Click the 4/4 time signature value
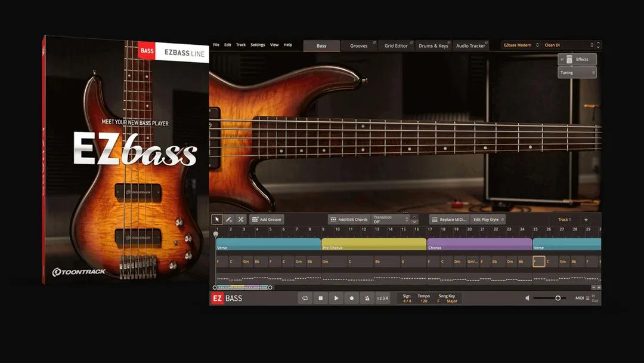Image resolution: width=644 pixels, height=363 pixels. click(407, 301)
